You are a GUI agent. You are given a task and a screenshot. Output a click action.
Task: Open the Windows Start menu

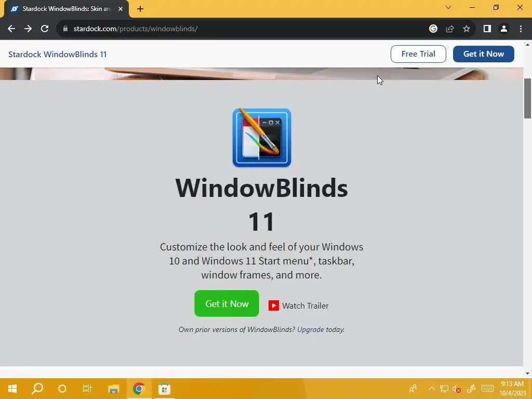tap(12, 389)
